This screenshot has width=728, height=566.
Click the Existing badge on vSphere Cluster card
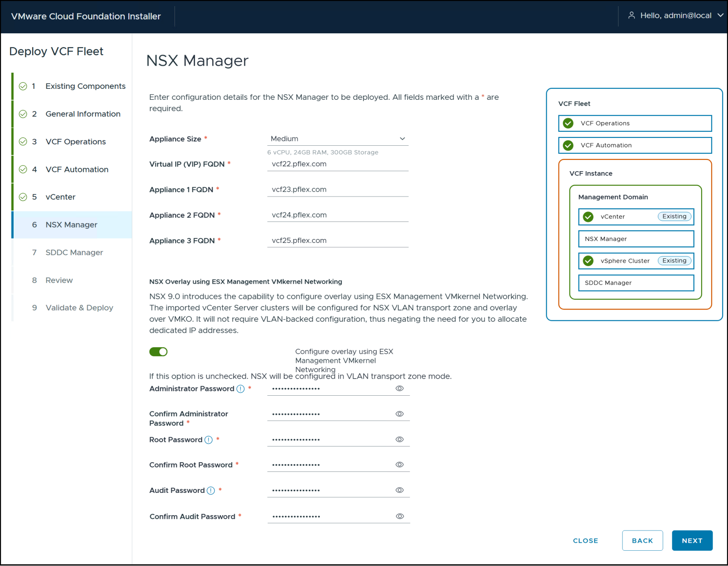point(675,260)
